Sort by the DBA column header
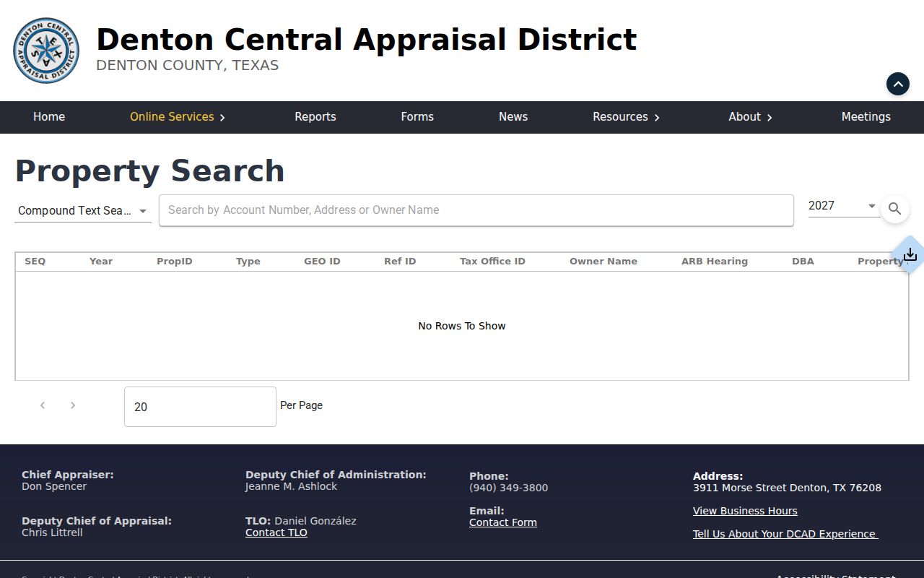Screen dimensions: 924x578 [803, 262]
